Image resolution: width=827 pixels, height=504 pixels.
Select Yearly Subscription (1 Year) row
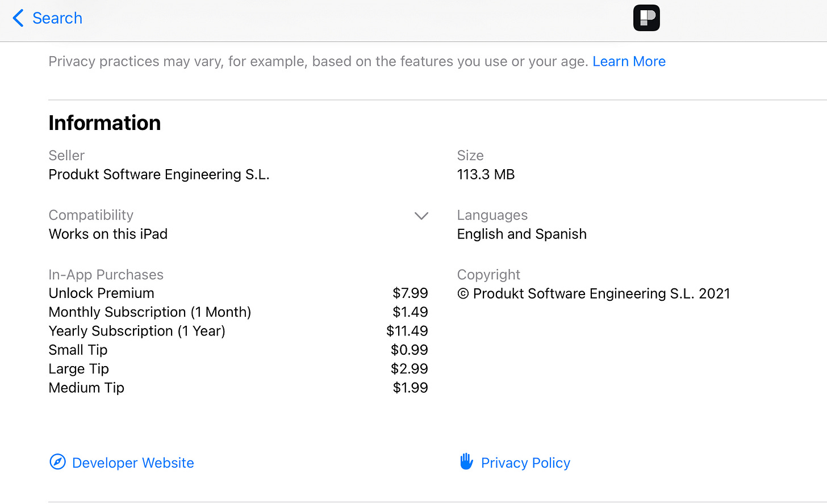[x=238, y=331]
